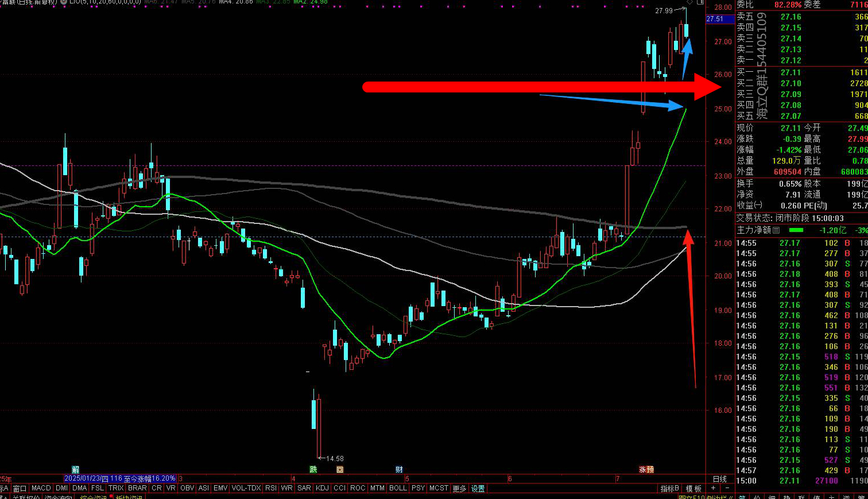Switch to the DMA indicator tab
This screenshot has width=868, height=499.
pos(80,488)
